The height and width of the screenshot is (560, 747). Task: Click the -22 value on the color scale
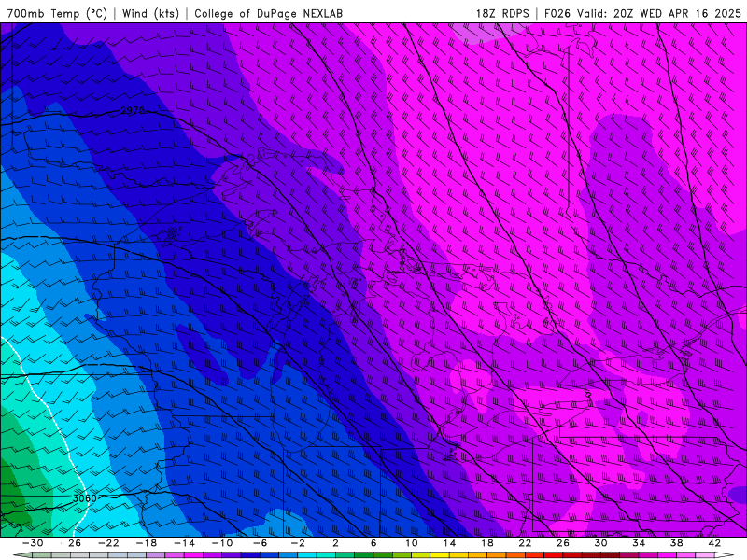click(x=108, y=543)
